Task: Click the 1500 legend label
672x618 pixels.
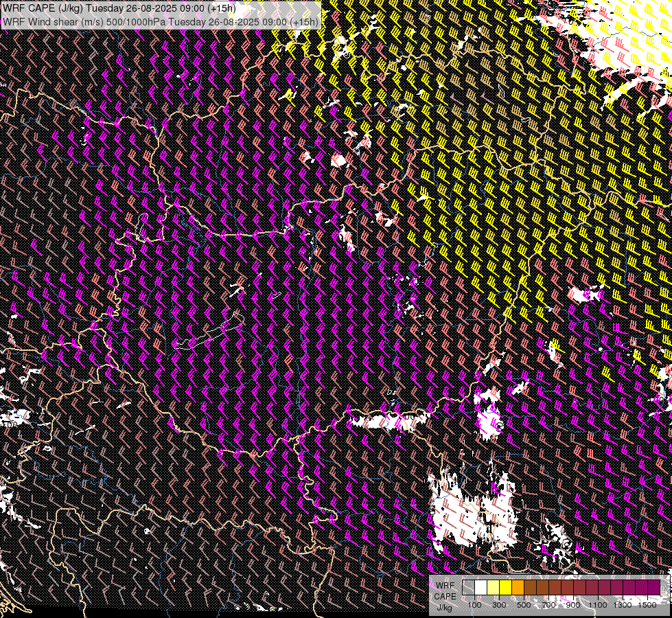Action: tap(647, 605)
